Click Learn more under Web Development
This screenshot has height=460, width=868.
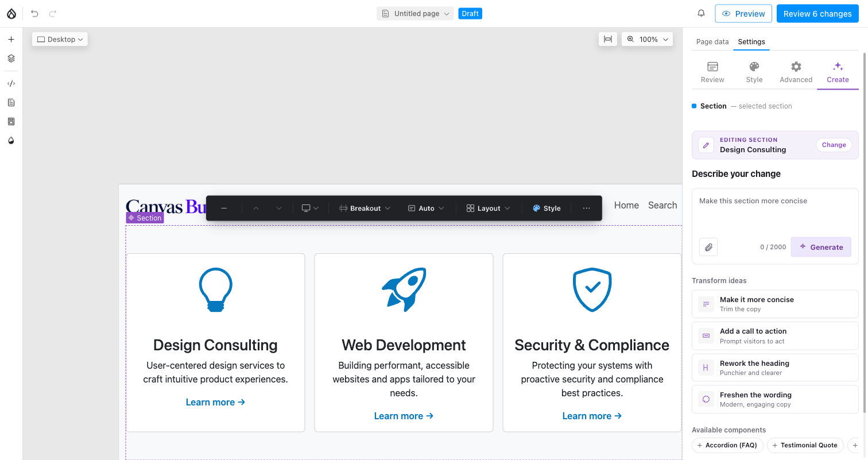[x=404, y=416]
